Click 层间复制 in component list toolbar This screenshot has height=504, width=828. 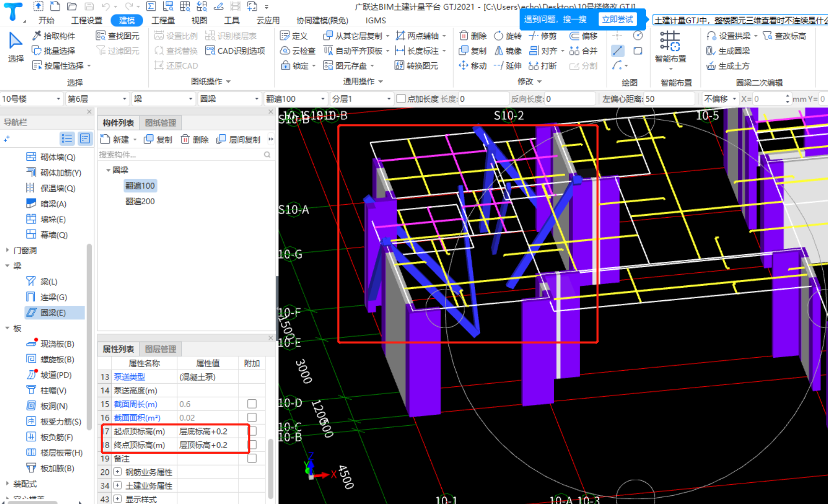click(x=238, y=139)
